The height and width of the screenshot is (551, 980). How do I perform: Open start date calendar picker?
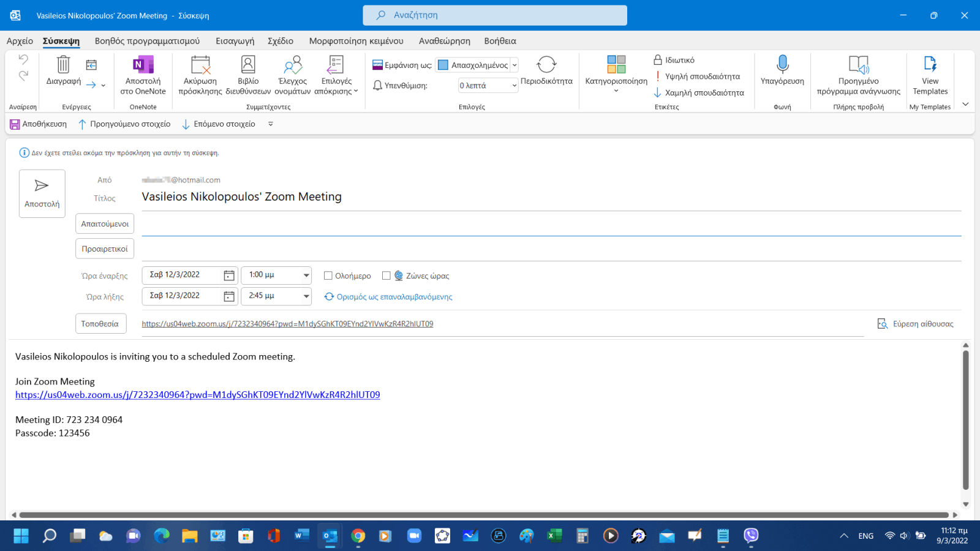click(x=229, y=275)
